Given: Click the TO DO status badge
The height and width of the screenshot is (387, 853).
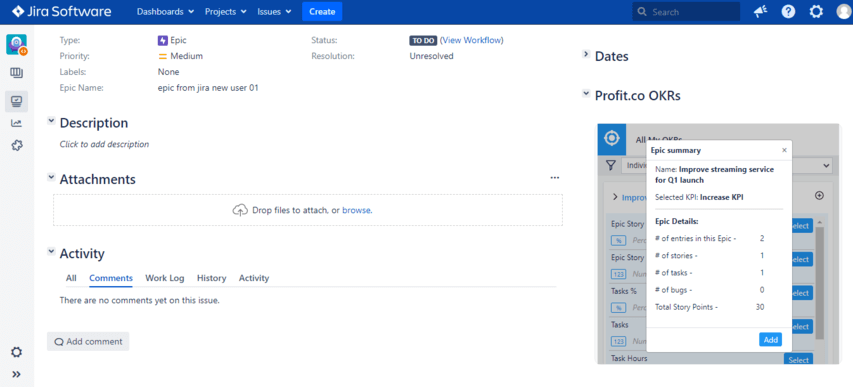Looking at the screenshot, I should [x=423, y=40].
